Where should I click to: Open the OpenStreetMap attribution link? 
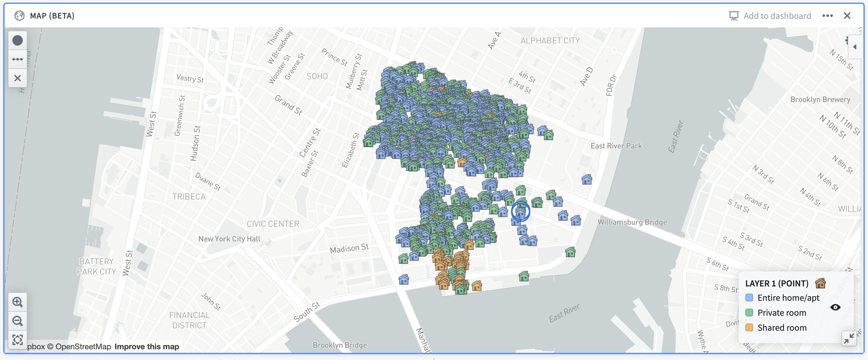(x=79, y=347)
